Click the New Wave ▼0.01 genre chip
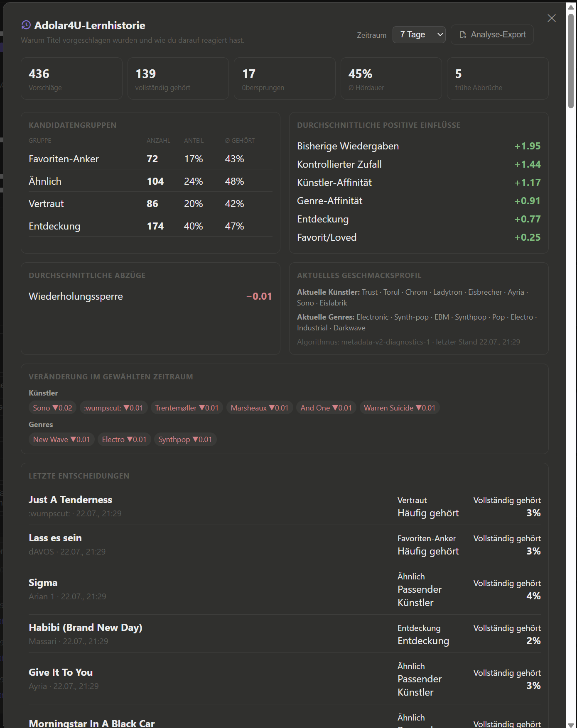 click(61, 440)
